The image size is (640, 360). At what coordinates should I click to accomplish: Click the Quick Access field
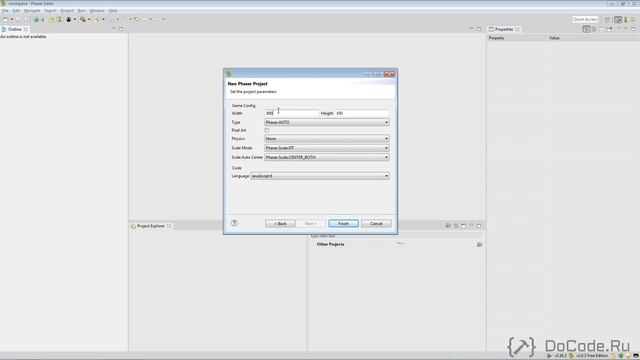[x=585, y=19]
